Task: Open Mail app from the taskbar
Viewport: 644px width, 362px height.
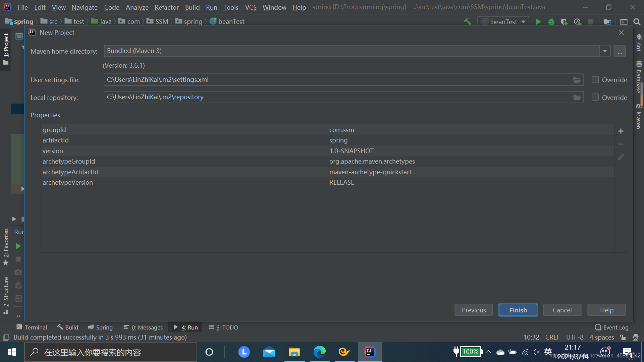Action: [x=269, y=352]
